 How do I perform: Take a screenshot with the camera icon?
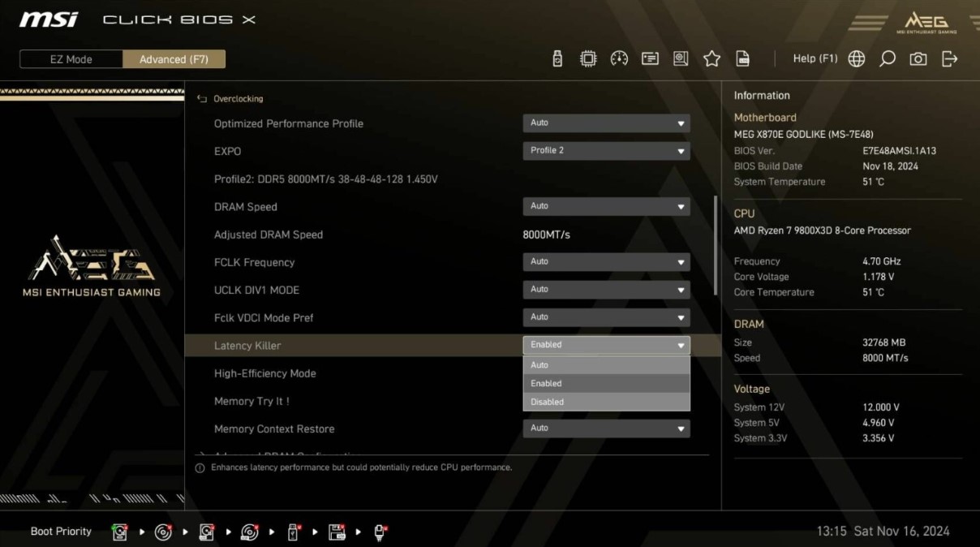tap(918, 58)
